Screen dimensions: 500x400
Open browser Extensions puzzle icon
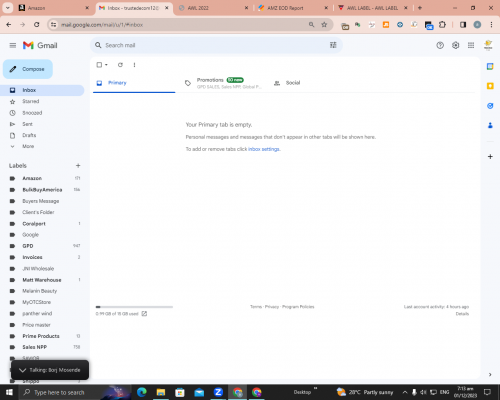(x=442, y=25)
